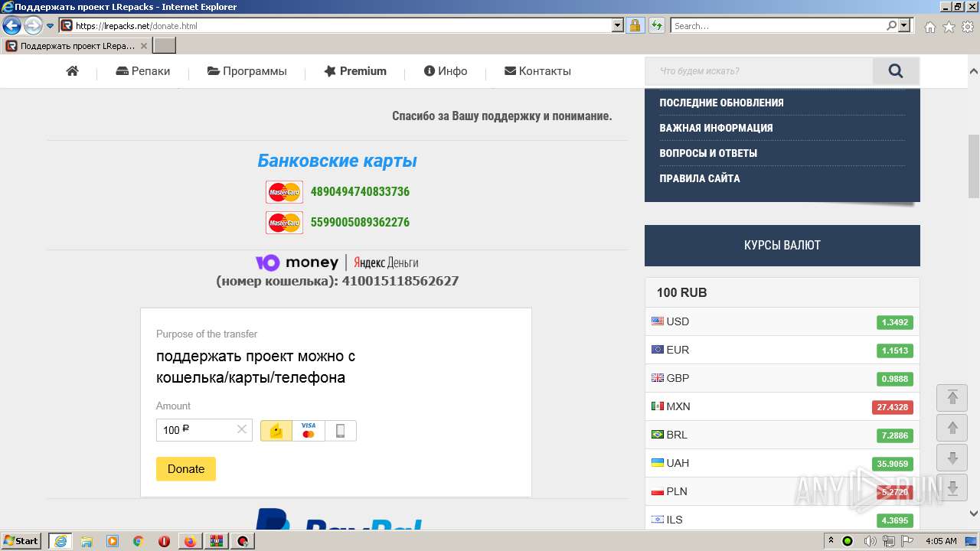Open the Инфо menu item
This screenshot has width=980, height=551.
[446, 71]
